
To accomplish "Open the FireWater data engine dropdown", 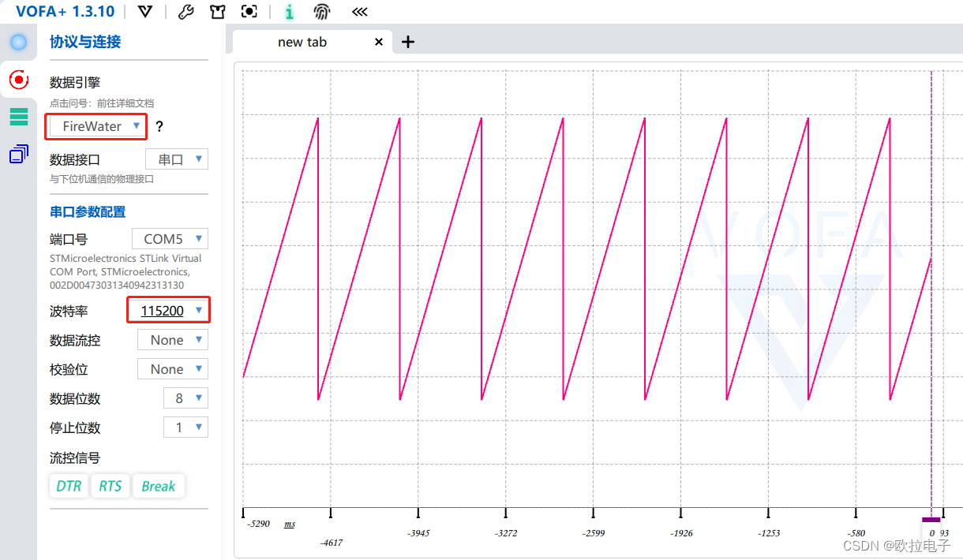I will tap(96, 126).
